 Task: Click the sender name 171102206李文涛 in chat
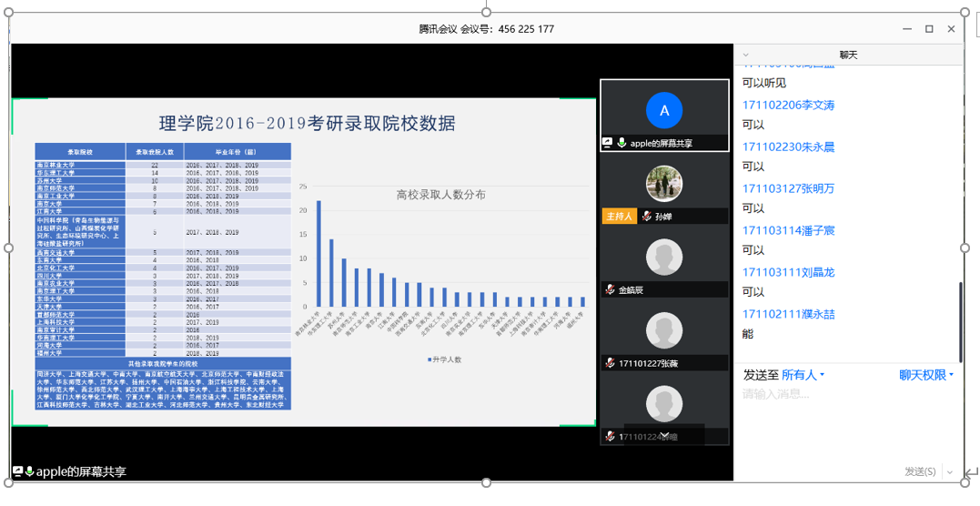(788, 105)
